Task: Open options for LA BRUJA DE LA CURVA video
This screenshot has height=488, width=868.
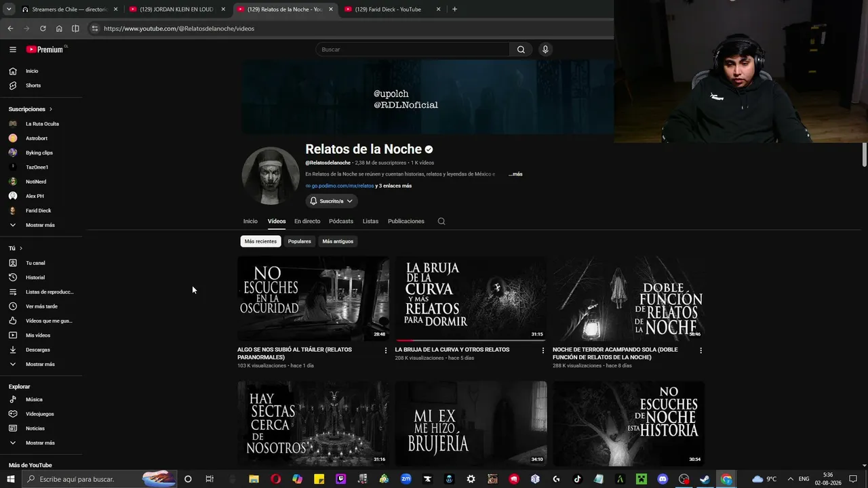Action: tap(543, 350)
